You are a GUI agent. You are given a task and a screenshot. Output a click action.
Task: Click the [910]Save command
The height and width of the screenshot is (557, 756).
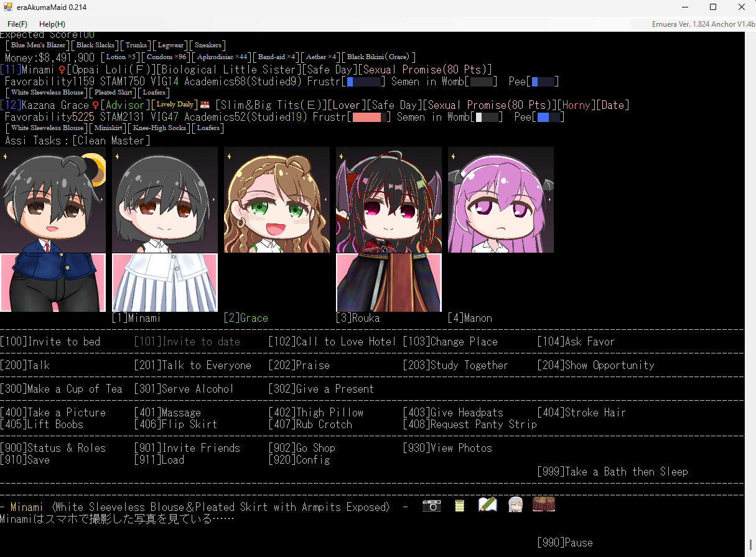[x=25, y=460]
